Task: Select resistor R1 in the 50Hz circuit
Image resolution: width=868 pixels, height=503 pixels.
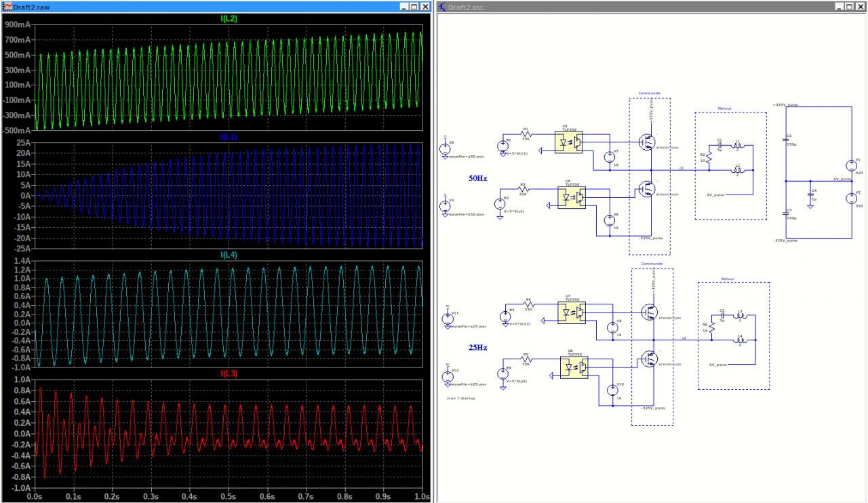Action: point(526,134)
